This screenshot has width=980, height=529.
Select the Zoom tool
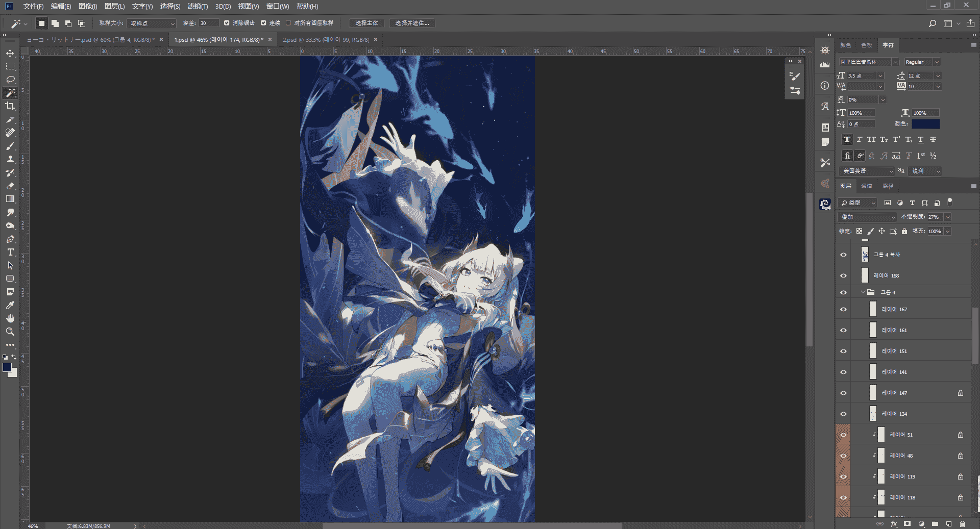[x=10, y=332]
